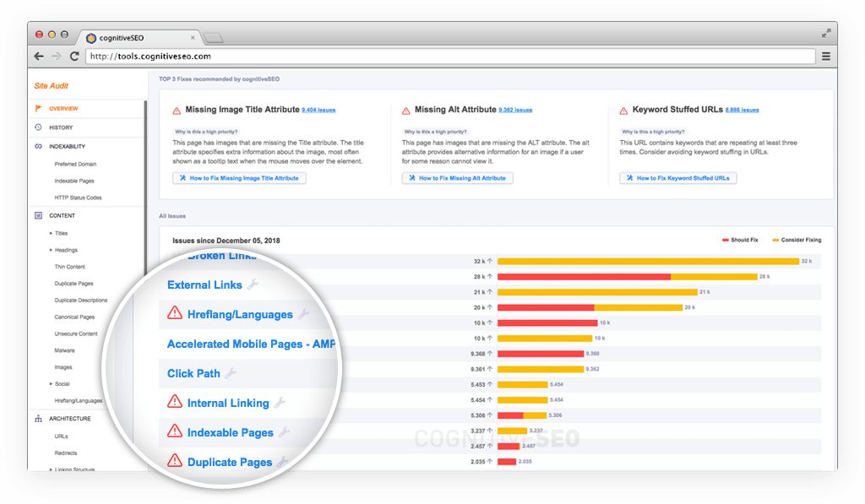This screenshot has width=865, height=504.
Task: Open the History menu item
Action: (61, 127)
